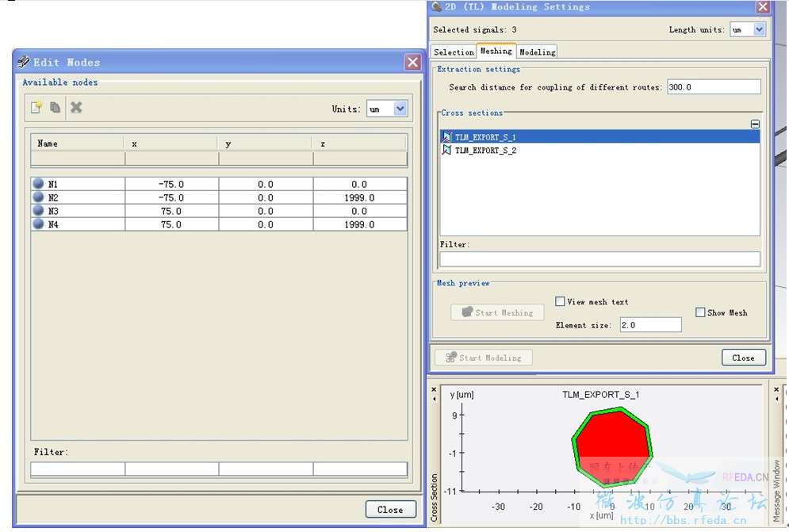The width and height of the screenshot is (789, 532).
Task: Switch to the Meshing tab
Action: click(496, 51)
